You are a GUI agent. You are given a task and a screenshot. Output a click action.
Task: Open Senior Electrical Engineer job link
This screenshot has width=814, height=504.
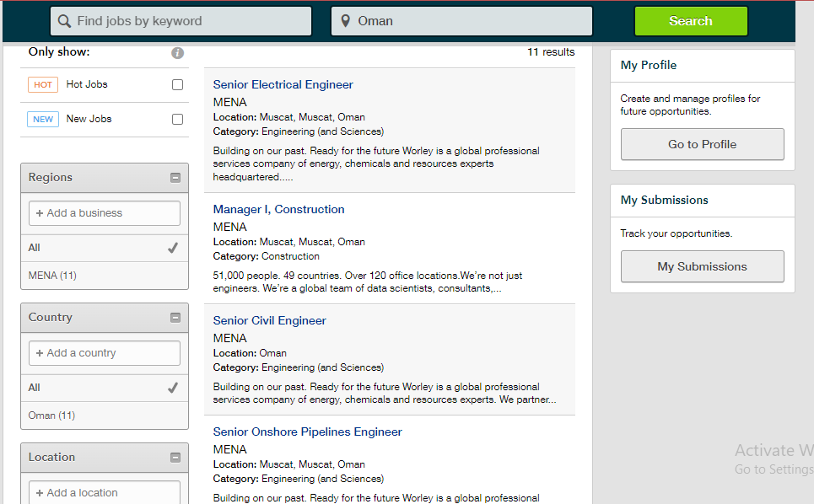point(283,84)
